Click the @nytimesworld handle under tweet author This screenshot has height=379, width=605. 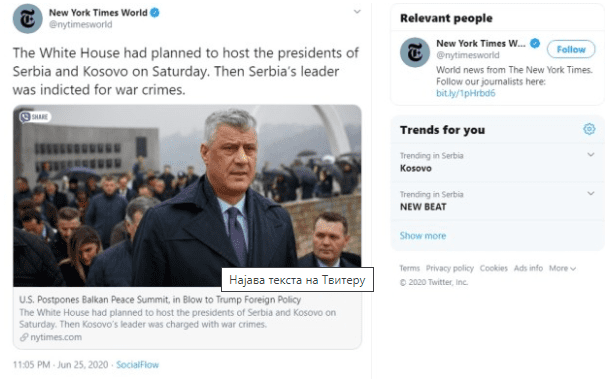point(80,24)
